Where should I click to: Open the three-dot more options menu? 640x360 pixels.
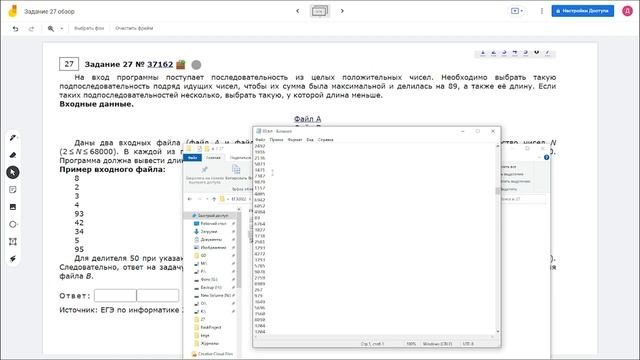pyautogui.click(x=542, y=11)
